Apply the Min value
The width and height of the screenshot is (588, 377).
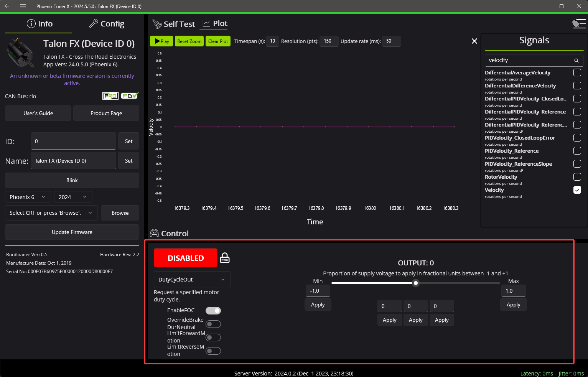(318, 305)
